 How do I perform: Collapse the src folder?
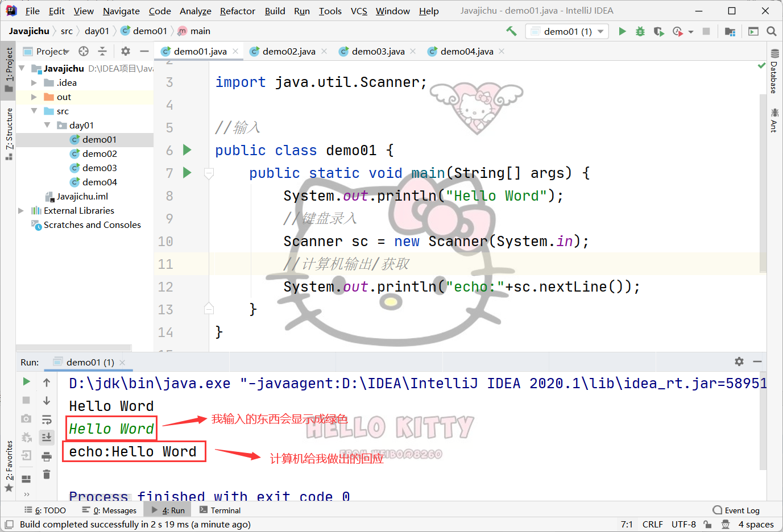(34, 111)
